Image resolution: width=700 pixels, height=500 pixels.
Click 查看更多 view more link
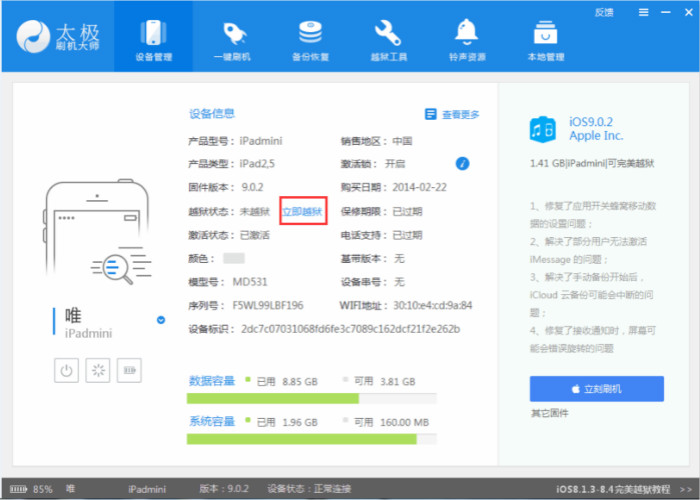coord(460,115)
